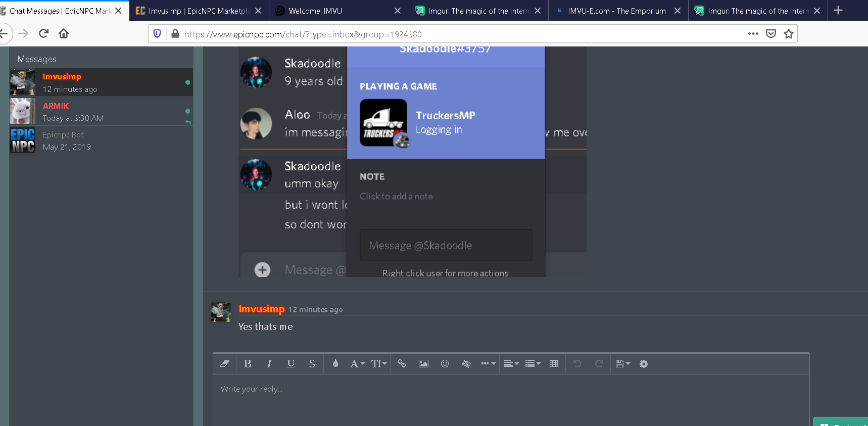This screenshot has width=868, height=426.
Task: Click ARMIK rabbit avatar thumbnail
Action: point(23,111)
